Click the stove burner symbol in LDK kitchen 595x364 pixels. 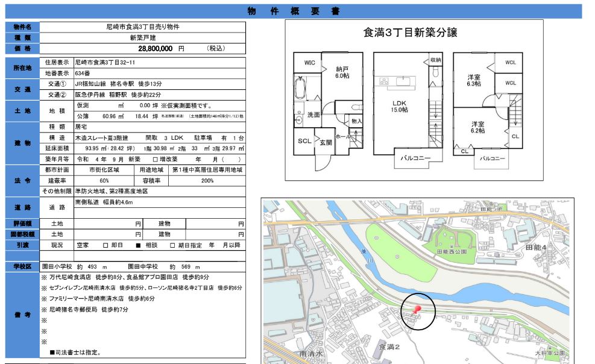coord(384,81)
